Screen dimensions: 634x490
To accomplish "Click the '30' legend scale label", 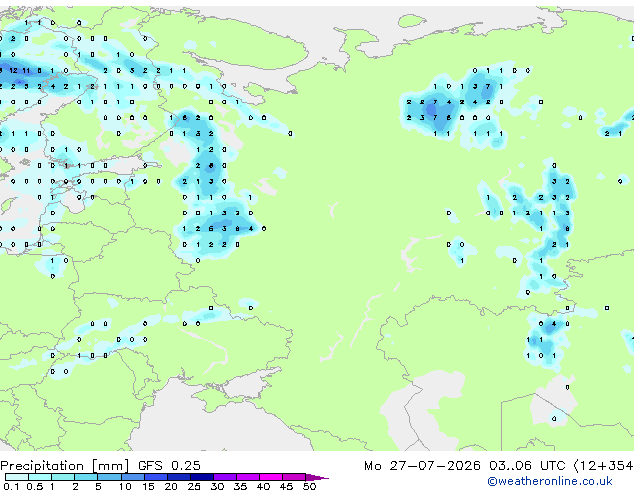I will [217, 486].
